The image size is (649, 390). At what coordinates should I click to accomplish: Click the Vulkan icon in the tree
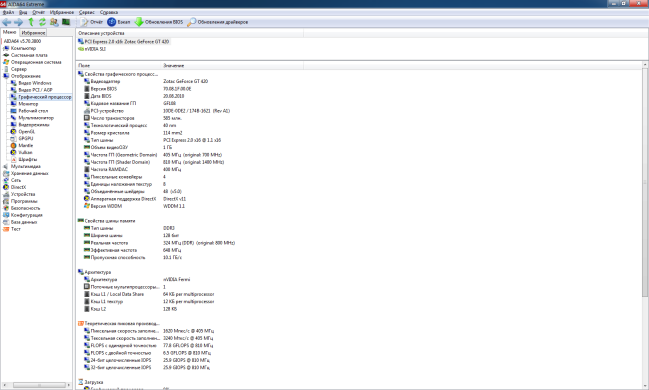coord(14,152)
